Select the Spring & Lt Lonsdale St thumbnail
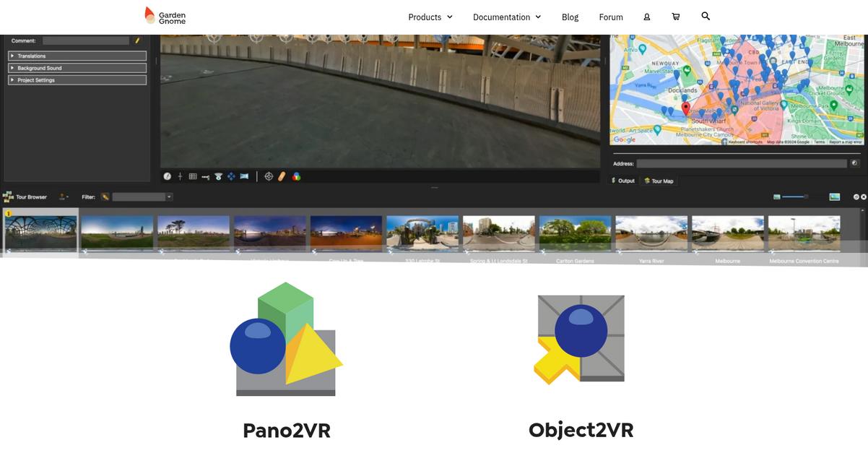Viewport: 868px width, 453px height. tap(499, 233)
